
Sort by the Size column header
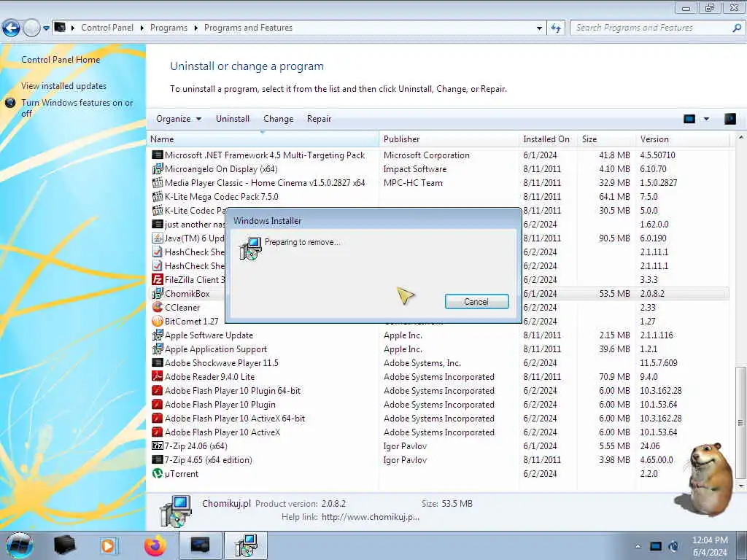606,139
